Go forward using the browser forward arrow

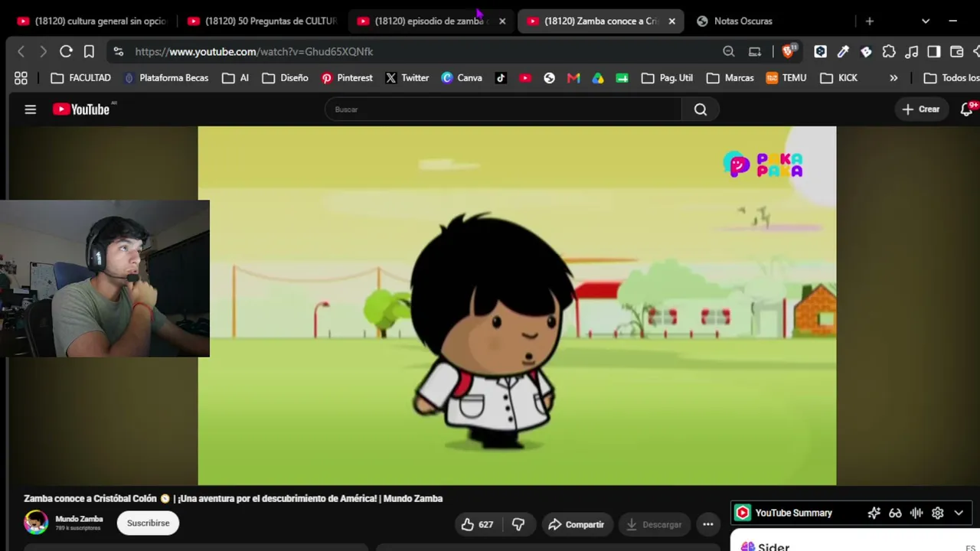point(43,51)
